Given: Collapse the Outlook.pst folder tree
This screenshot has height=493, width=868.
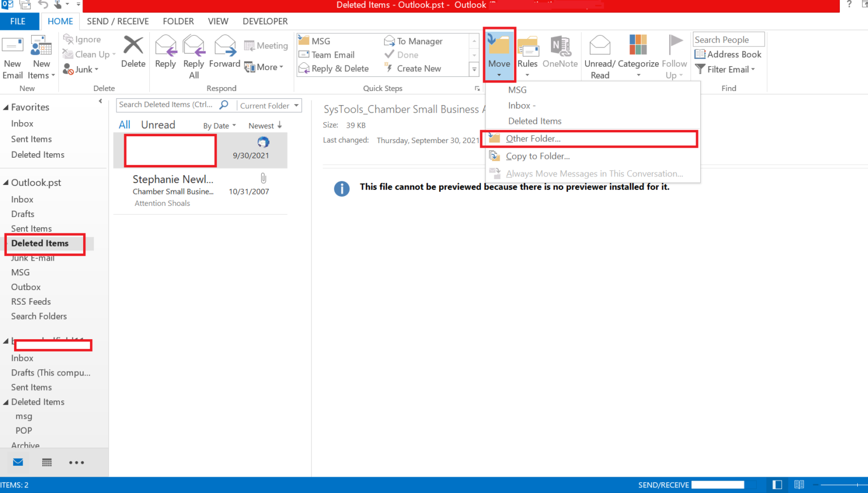Looking at the screenshot, I should point(6,183).
